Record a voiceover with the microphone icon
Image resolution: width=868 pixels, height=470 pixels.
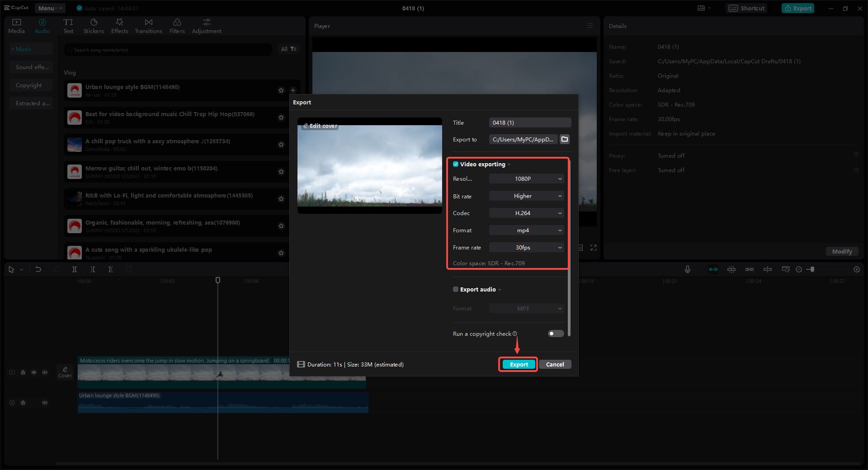pyautogui.click(x=687, y=269)
